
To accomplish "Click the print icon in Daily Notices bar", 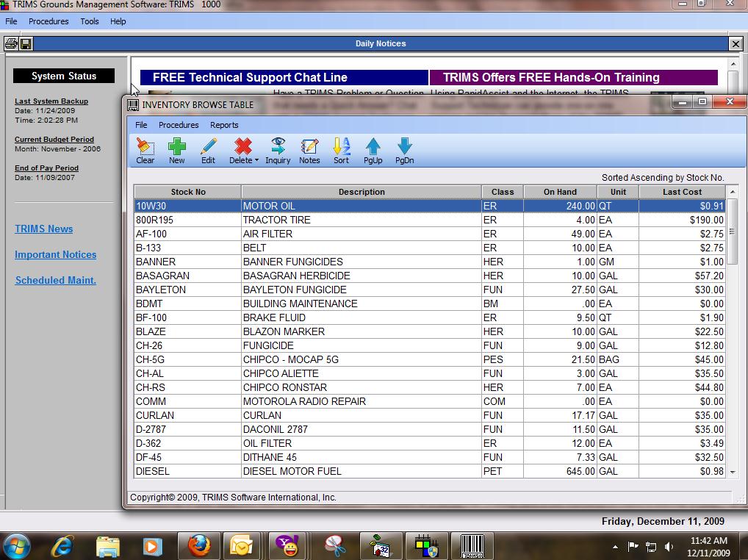I will tap(11, 44).
